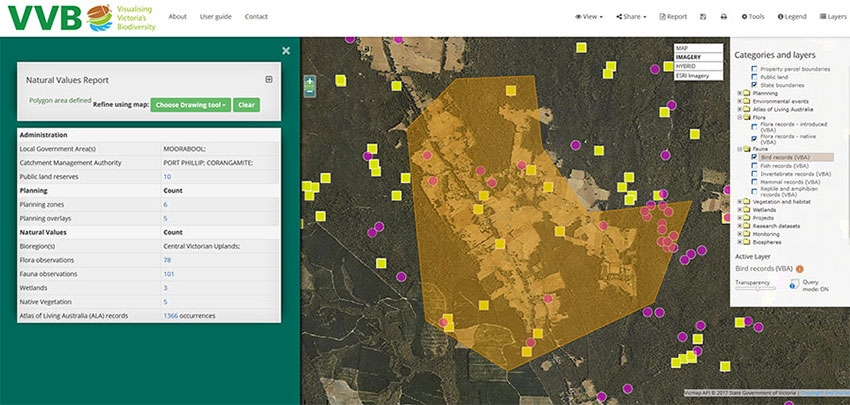
Task: Expand the Planning folder
Action: coord(739,93)
